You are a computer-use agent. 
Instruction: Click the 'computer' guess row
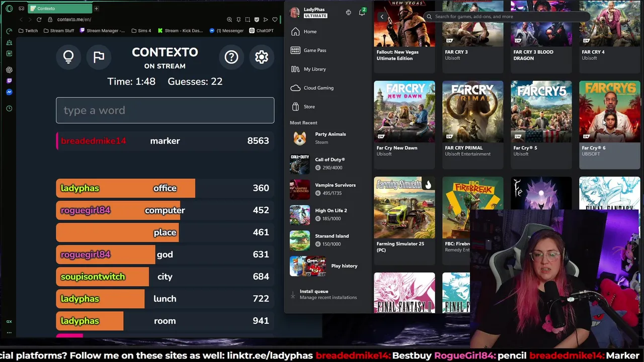(165, 210)
